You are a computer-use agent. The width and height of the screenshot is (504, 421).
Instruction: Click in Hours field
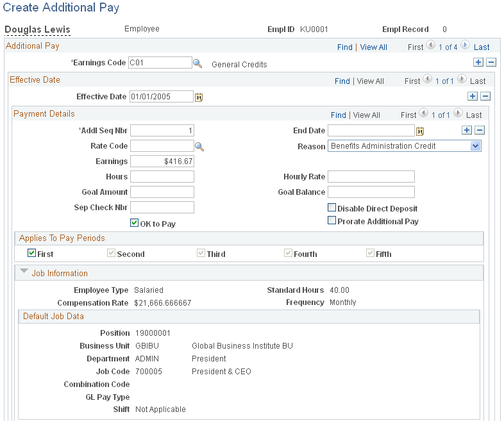(162, 177)
